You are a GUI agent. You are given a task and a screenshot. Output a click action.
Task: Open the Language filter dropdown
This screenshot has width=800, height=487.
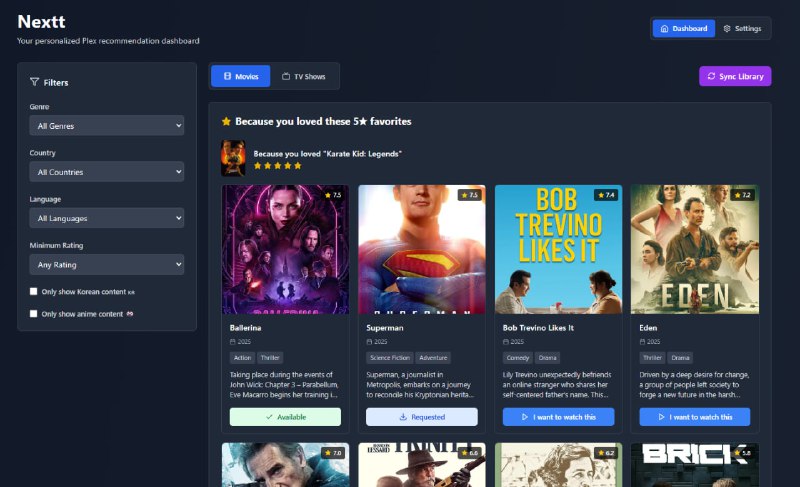[107, 218]
